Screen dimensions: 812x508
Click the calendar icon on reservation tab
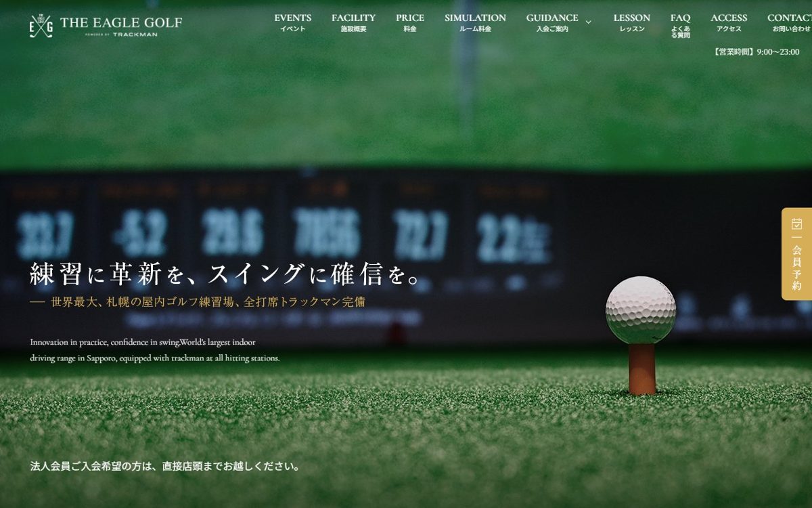(x=796, y=224)
